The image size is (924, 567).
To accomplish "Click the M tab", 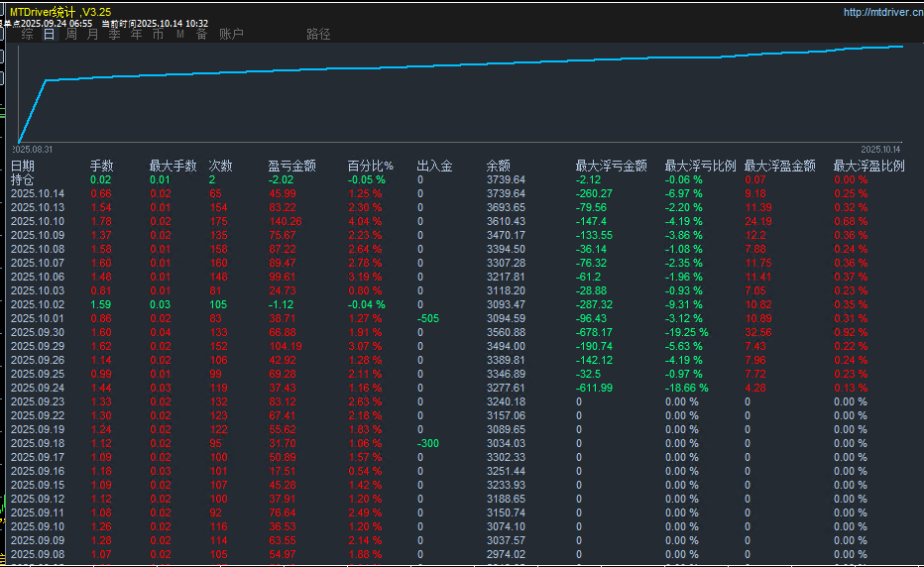I will point(179,34).
